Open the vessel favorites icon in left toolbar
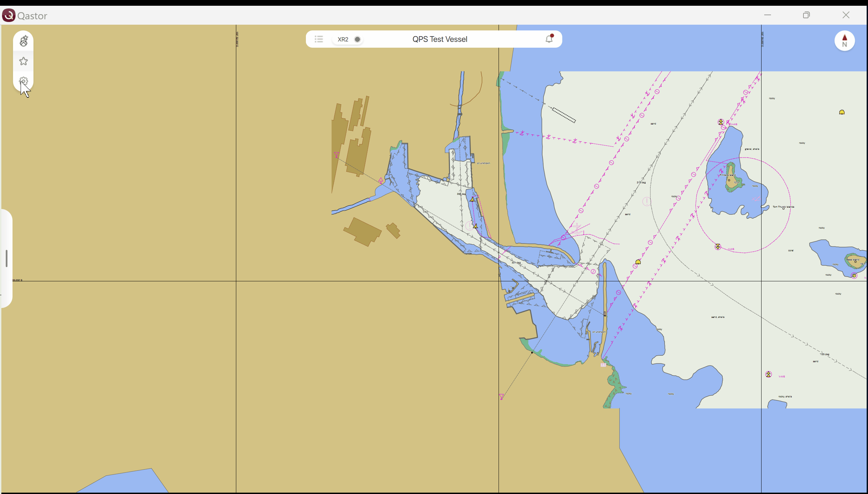The width and height of the screenshot is (868, 494). (x=23, y=41)
